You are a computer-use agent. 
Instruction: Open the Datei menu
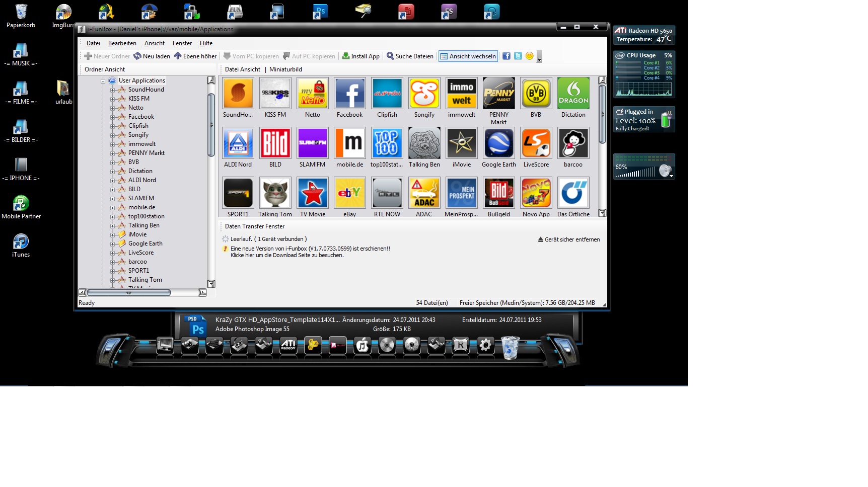point(93,43)
